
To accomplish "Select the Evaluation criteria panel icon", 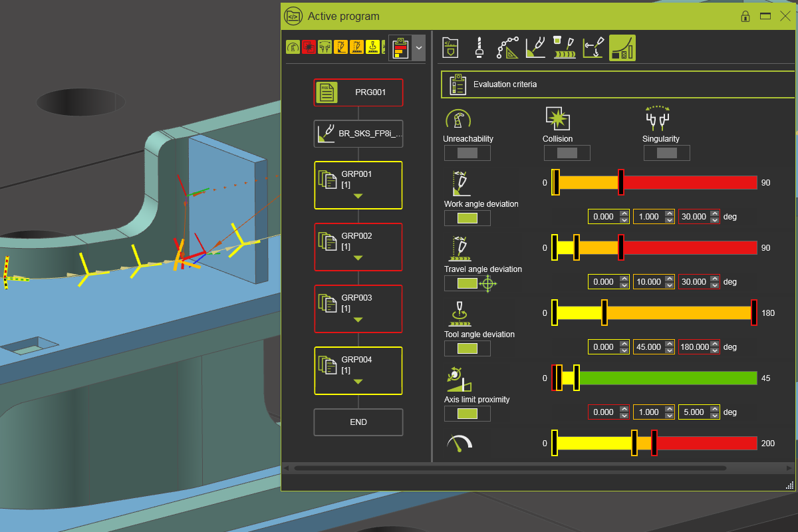I will click(x=457, y=84).
